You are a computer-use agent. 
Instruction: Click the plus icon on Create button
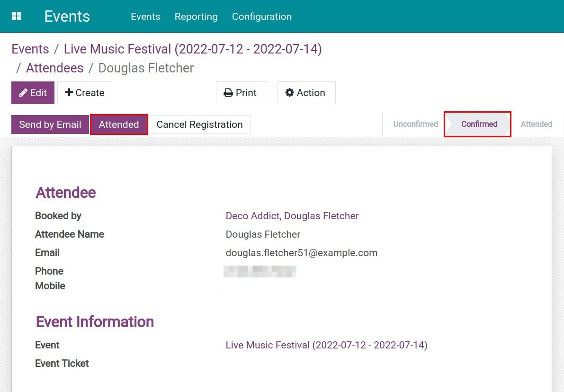(x=69, y=93)
